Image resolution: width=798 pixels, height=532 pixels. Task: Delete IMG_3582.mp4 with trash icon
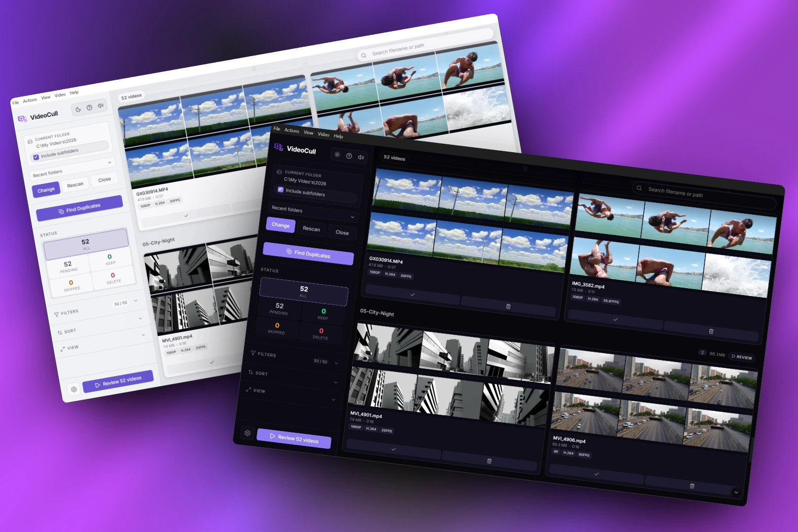(x=711, y=332)
